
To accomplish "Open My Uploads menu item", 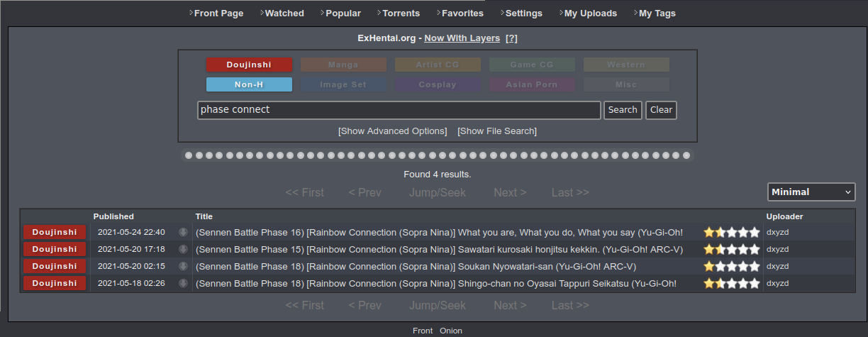I will [x=590, y=13].
